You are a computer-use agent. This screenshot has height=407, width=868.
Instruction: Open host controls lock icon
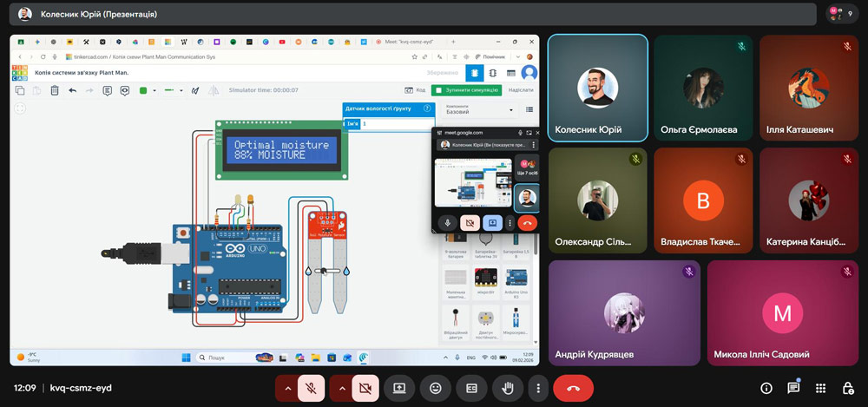[847, 388]
